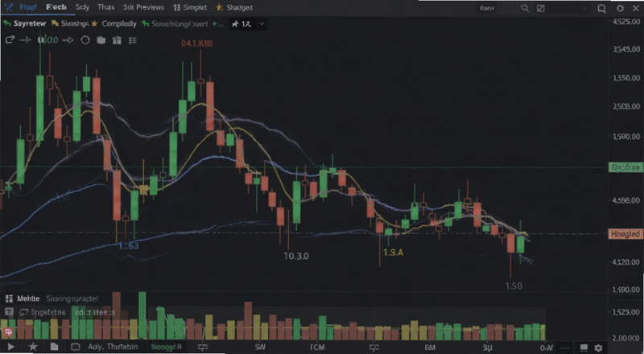Open the chat bubble icon at top-right
This screenshot has width=644, height=354.
coord(601,8)
